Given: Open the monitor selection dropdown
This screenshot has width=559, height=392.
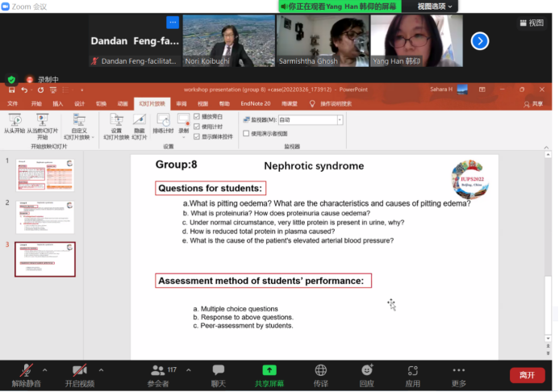Looking at the screenshot, I should tap(340, 119).
